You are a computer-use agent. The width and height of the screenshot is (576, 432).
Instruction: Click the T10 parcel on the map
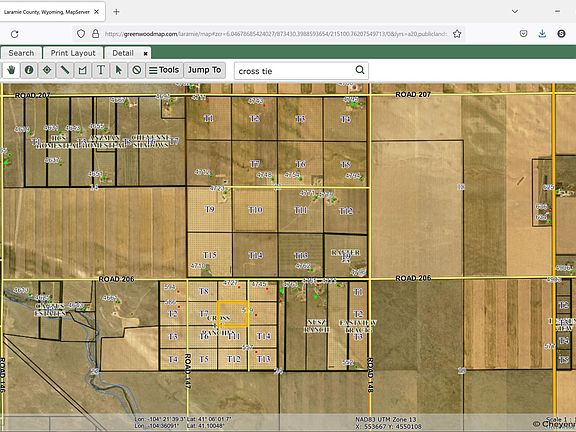click(x=255, y=210)
